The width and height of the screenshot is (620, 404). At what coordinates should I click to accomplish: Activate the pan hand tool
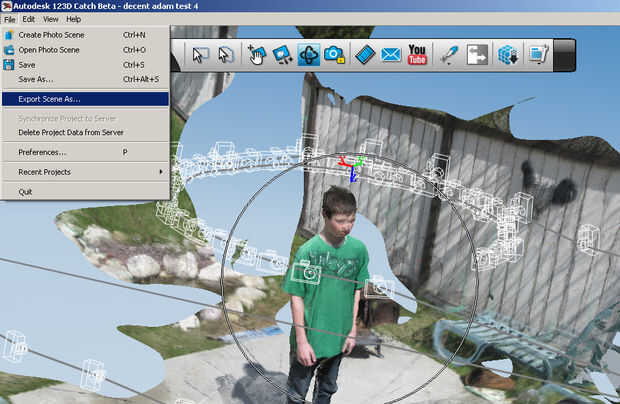tap(257, 55)
